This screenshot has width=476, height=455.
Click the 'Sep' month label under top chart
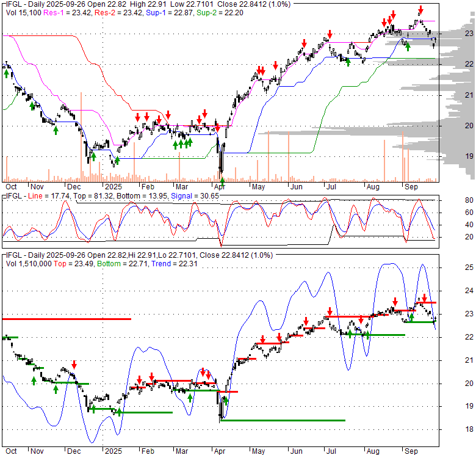click(411, 187)
